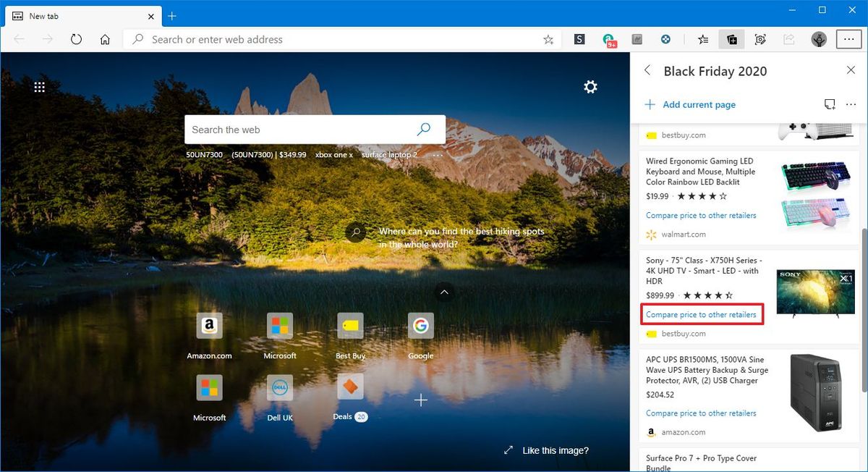868x472 pixels.
Task: Compare price for Sony TV item
Action: pos(701,315)
